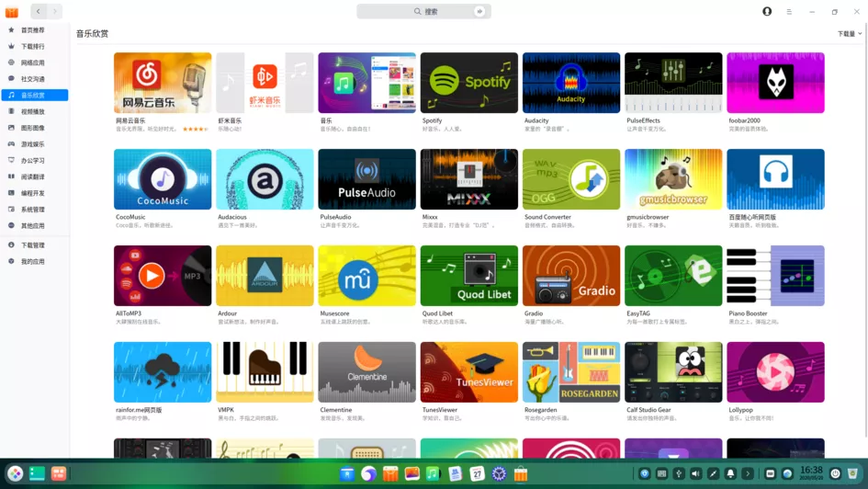Click the voice search icon in search box
This screenshot has width=868, height=489.
[479, 11]
